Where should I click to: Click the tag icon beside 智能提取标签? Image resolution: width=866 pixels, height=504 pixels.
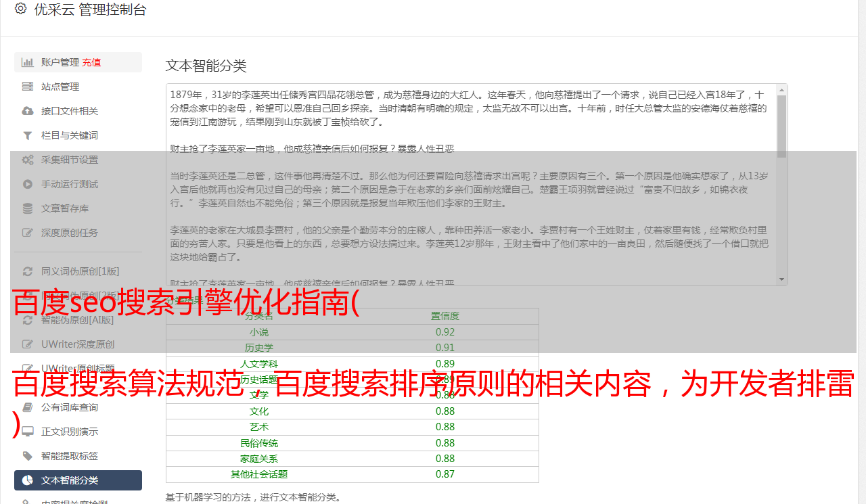pyautogui.click(x=28, y=456)
